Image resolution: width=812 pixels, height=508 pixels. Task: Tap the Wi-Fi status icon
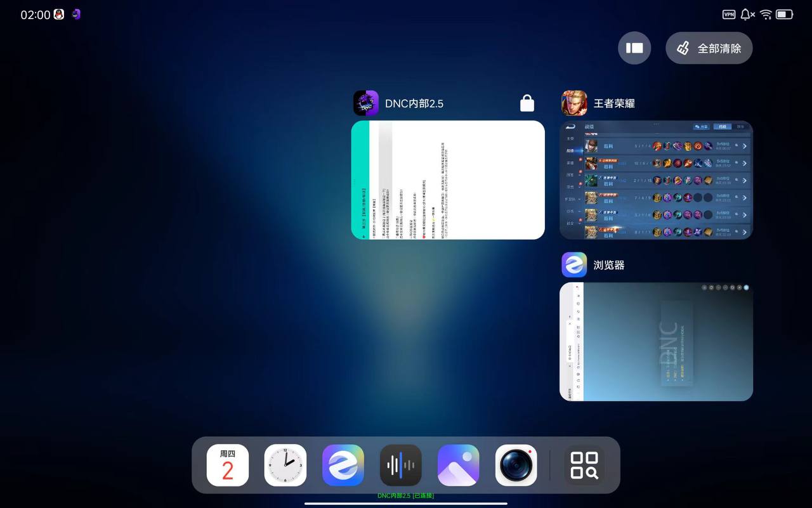(x=766, y=15)
